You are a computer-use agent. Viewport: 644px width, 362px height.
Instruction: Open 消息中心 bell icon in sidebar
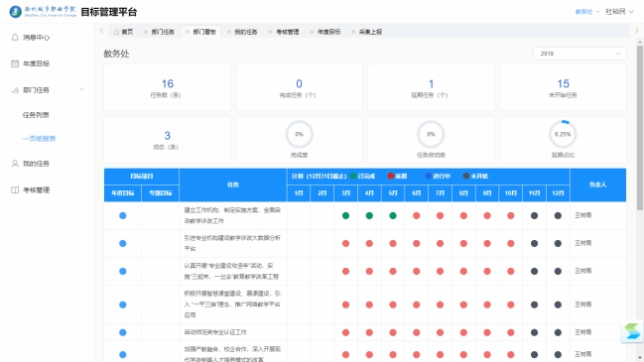pos(15,38)
